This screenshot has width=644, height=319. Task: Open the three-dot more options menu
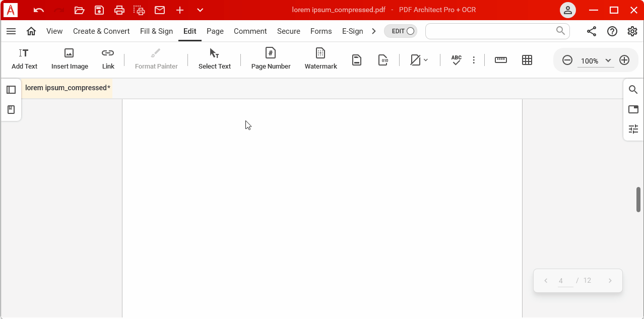474,60
